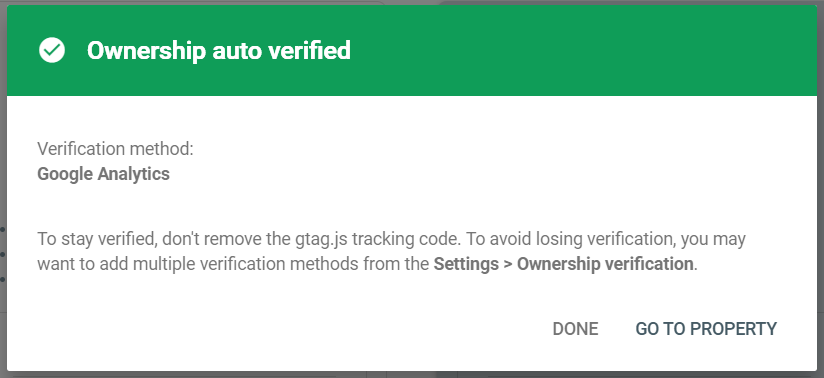
Task: Click the dimmed backdrop below the dialog
Action: 412,375
